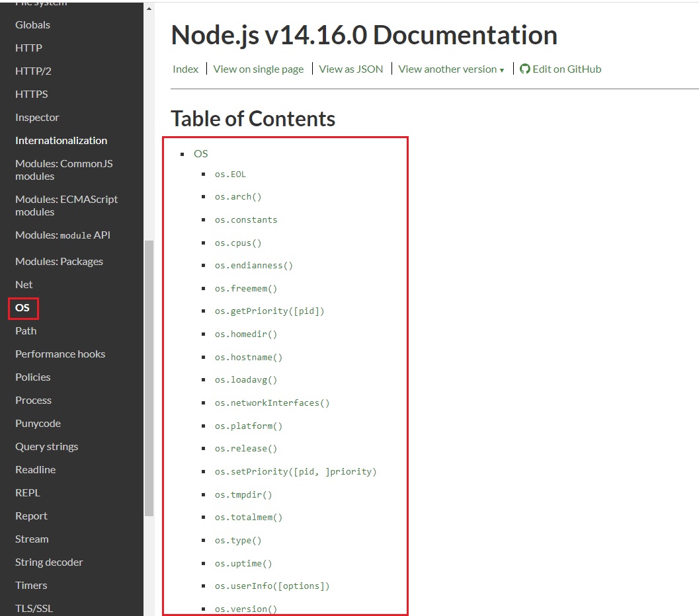
Task: Select HTTPS in the sidebar
Action: (x=31, y=95)
